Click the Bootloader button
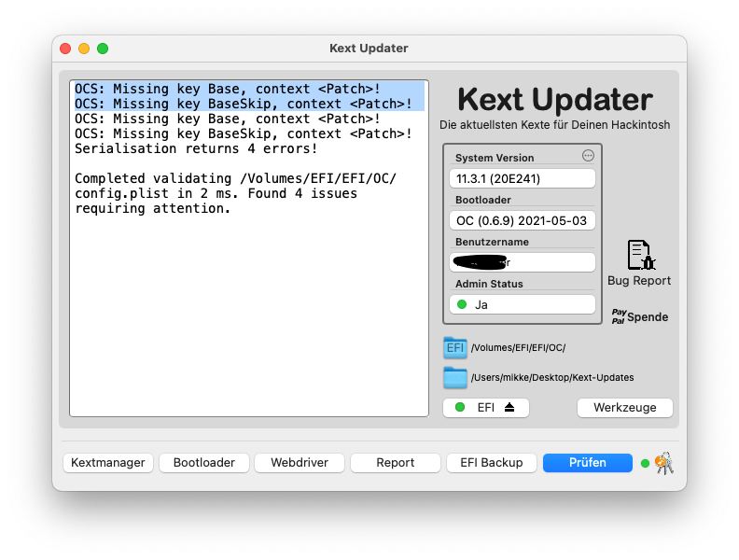 204,462
